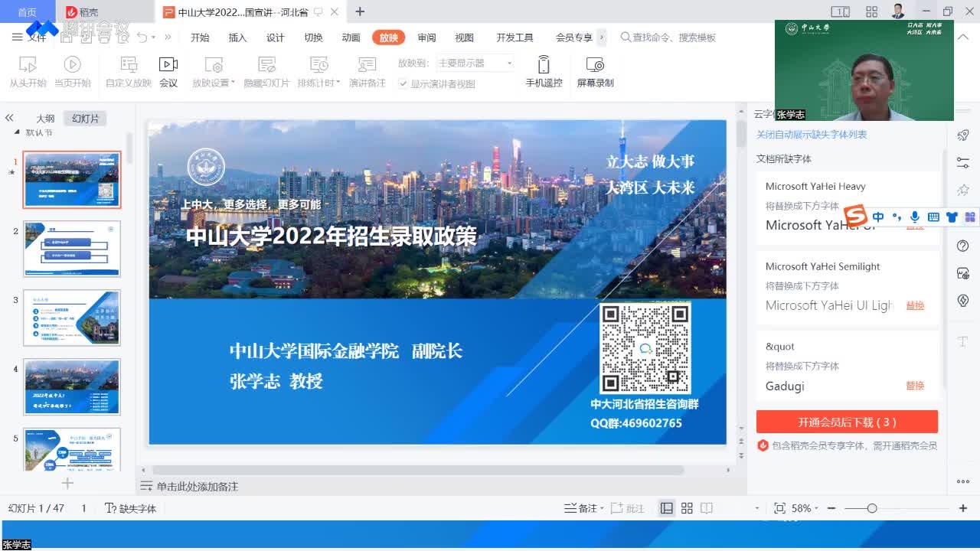The image size is (980, 551).
Task: Replace Microsoft YaHei Semilight font via 替换
Action: (x=915, y=305)
